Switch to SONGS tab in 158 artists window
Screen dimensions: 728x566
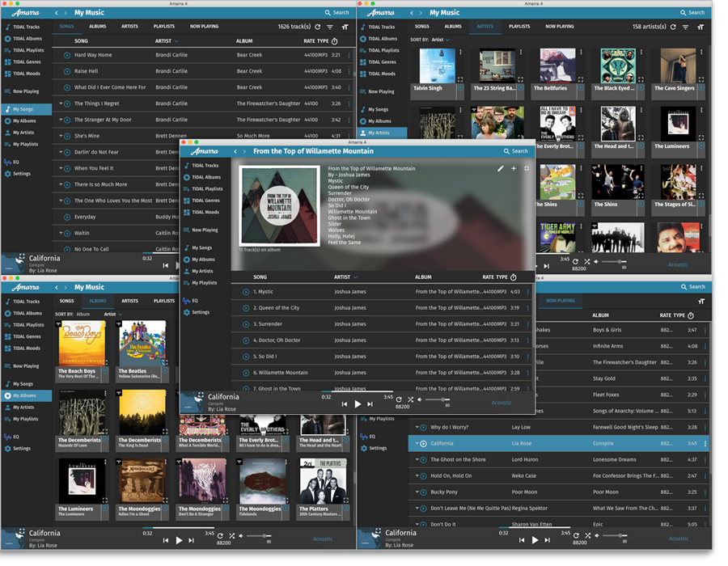pyautogui.click(x=421, y=27)
